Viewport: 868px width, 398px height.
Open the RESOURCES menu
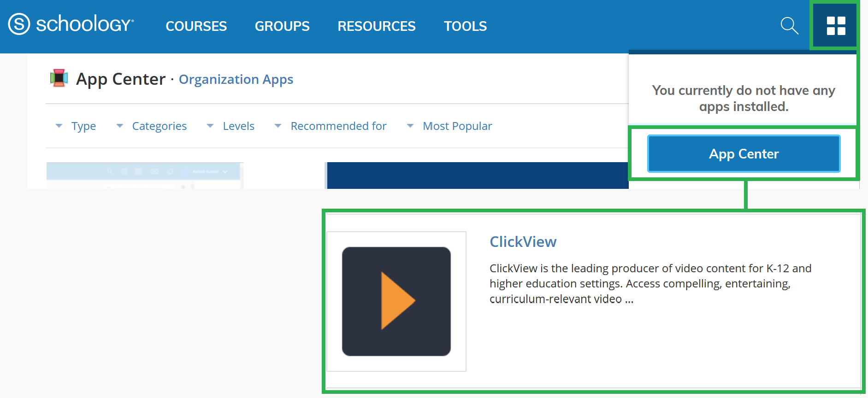click(377, 26)
